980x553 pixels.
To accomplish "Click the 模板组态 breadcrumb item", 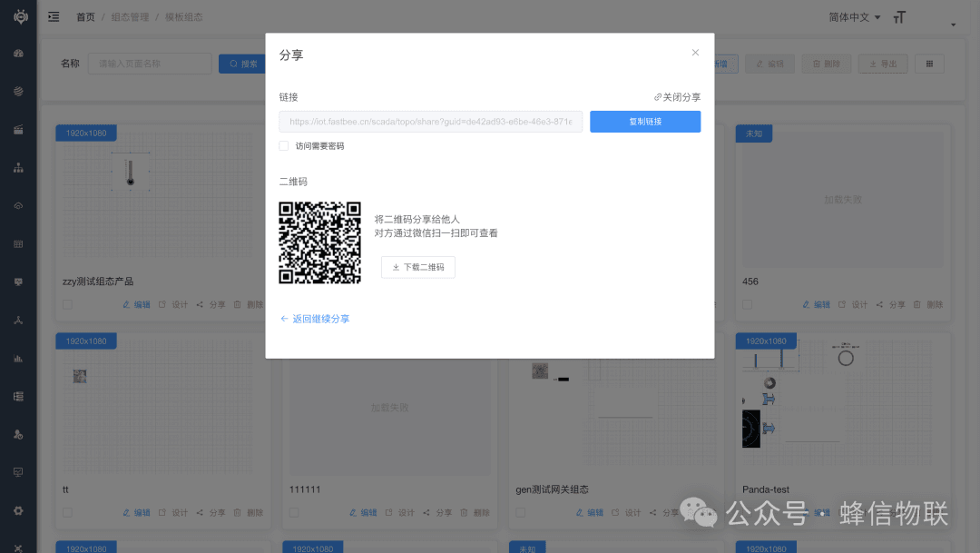I will (x=183, y=17).
